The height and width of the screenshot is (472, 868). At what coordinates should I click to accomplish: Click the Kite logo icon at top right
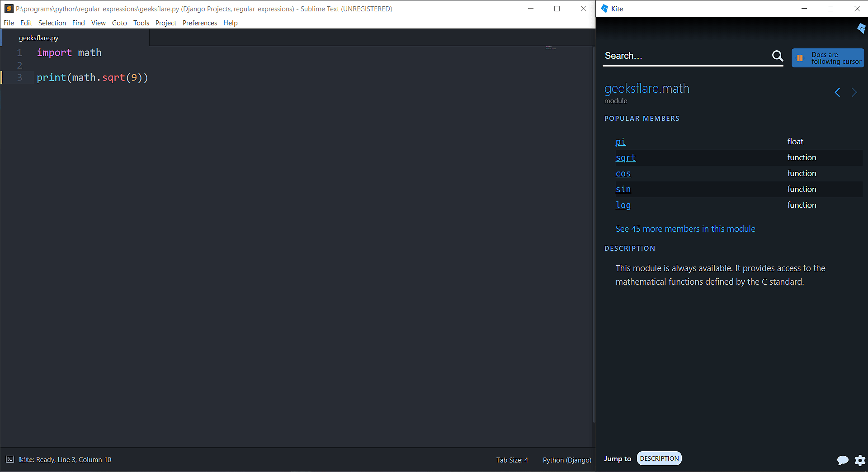pos(861,29)
